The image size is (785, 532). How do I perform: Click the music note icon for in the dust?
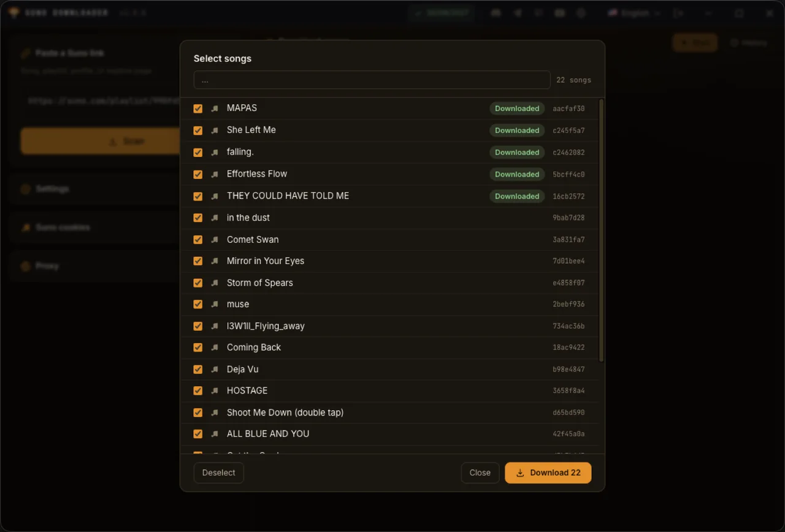[215, 218]
